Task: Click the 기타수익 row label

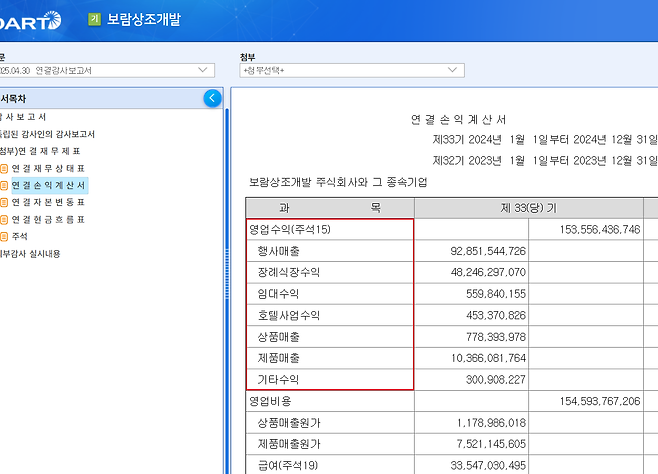Action: point(278,380)
